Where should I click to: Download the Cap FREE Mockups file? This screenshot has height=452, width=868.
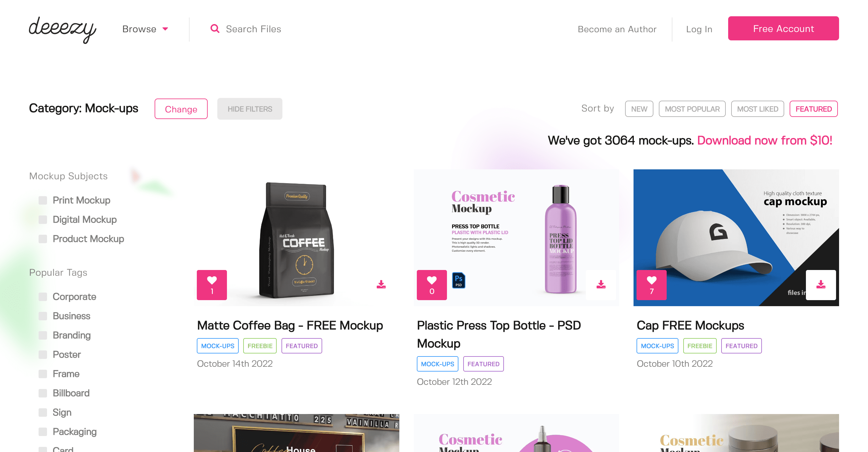821,284
